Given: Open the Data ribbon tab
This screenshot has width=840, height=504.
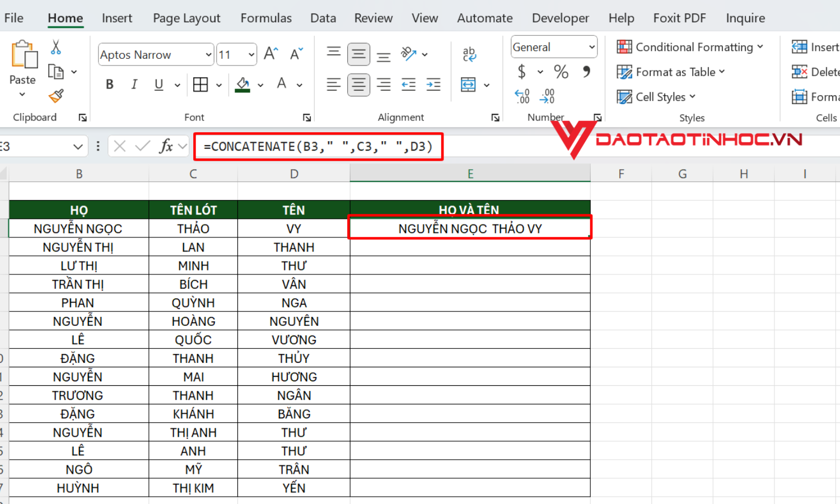Looking at the screenshot, I should 323,18.
